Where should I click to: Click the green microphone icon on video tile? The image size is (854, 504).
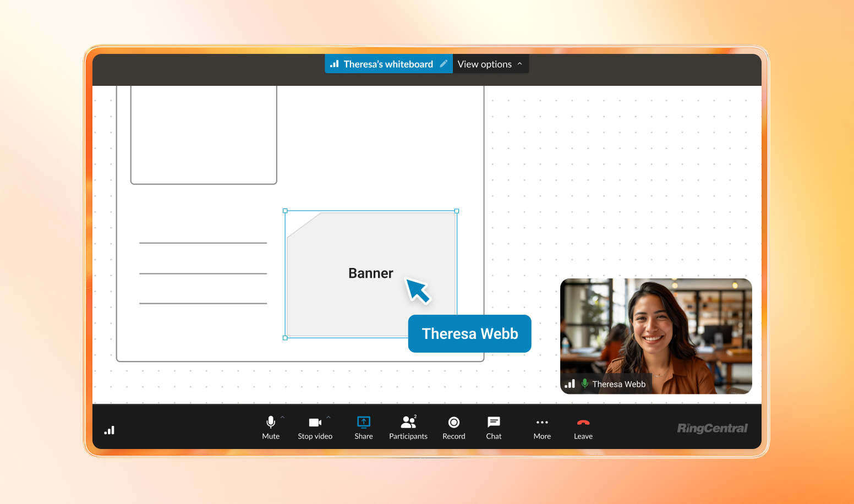(584, 384)
